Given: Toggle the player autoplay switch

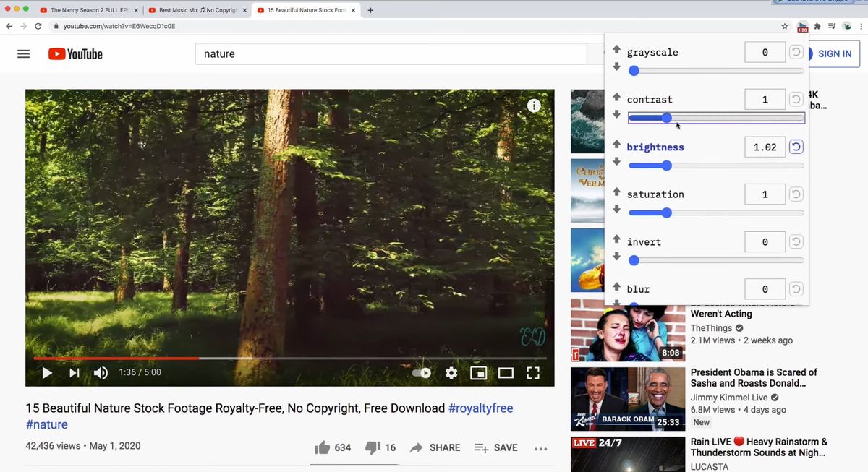Looking at the screenshot, I should coord(422,373).
